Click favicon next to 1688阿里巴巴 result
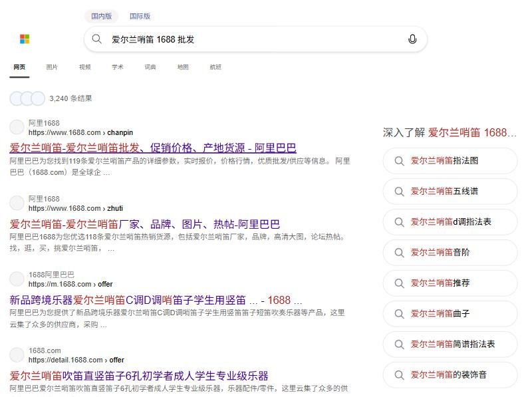The image size is (532, 397). coord(17,279)
